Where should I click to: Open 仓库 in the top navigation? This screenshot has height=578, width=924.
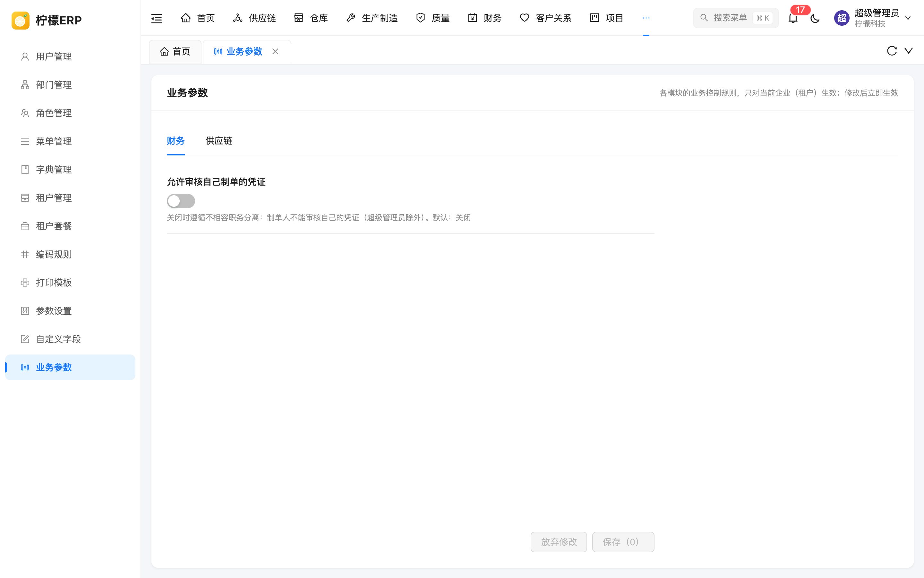tap(311, 18)
